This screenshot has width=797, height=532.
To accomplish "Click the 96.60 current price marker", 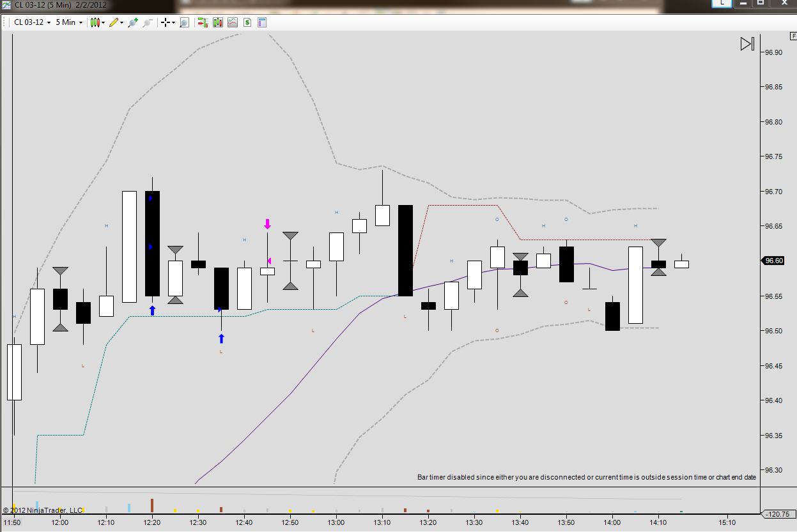I will tap(773, 261).
